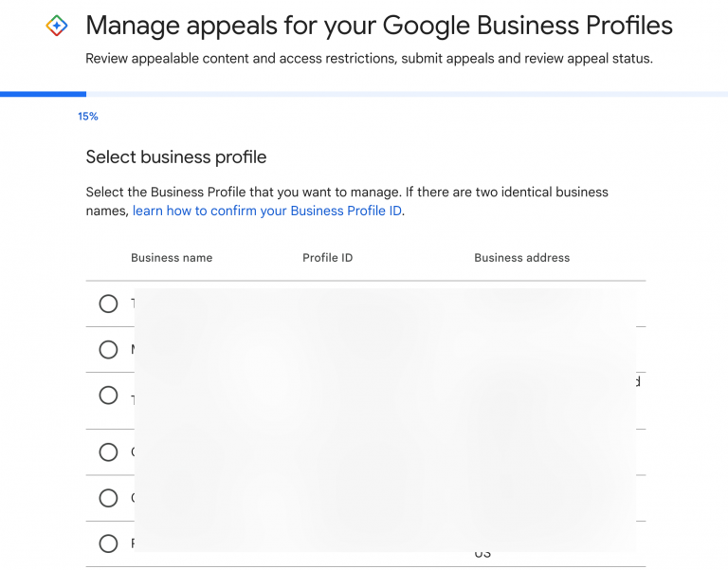Select the first business profile radio button
Image resolution: width=728 pixels, height=570 pixels.
108,303
